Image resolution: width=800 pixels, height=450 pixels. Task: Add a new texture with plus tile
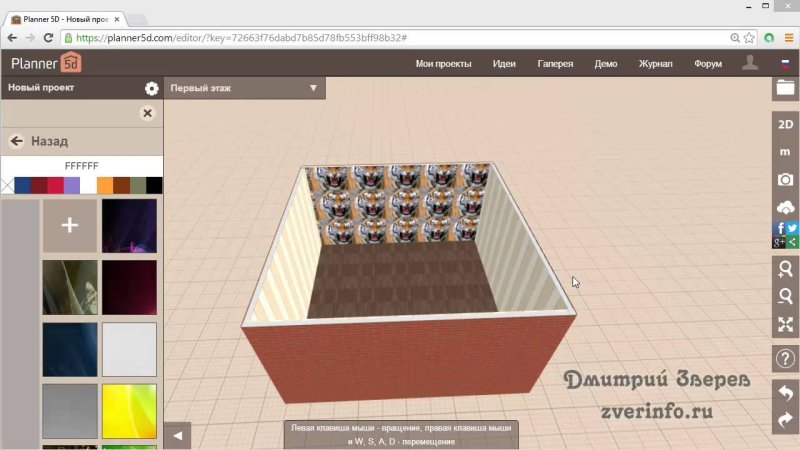pyautogui.click(x=70, y=225)
